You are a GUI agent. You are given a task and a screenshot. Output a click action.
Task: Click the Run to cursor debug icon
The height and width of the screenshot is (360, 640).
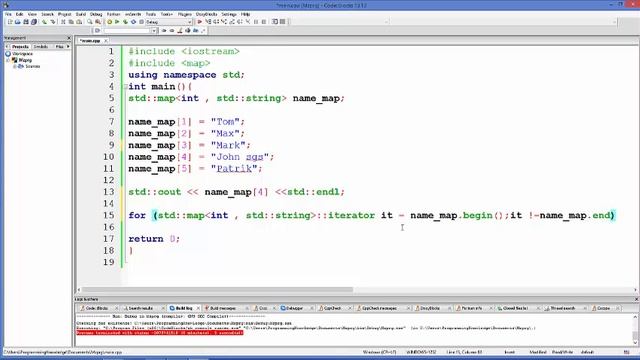click(208, 22)
